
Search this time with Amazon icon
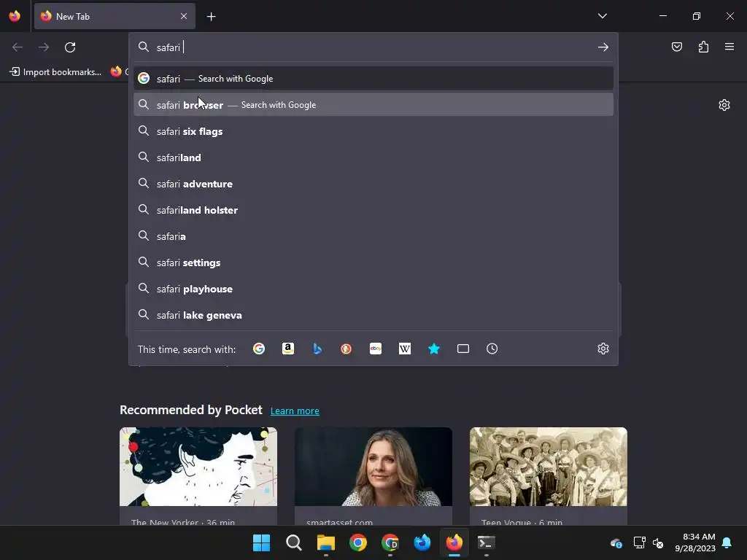tap(287, 349)
